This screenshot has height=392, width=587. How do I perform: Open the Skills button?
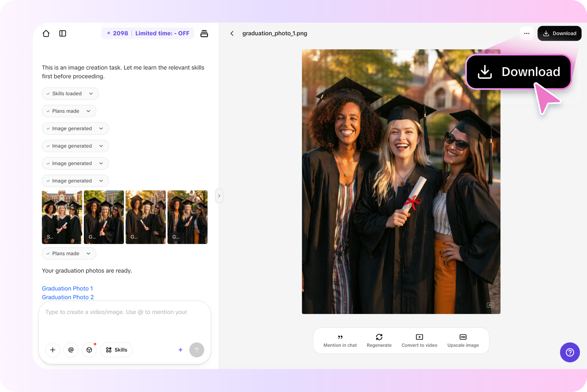tap(116, 350)
